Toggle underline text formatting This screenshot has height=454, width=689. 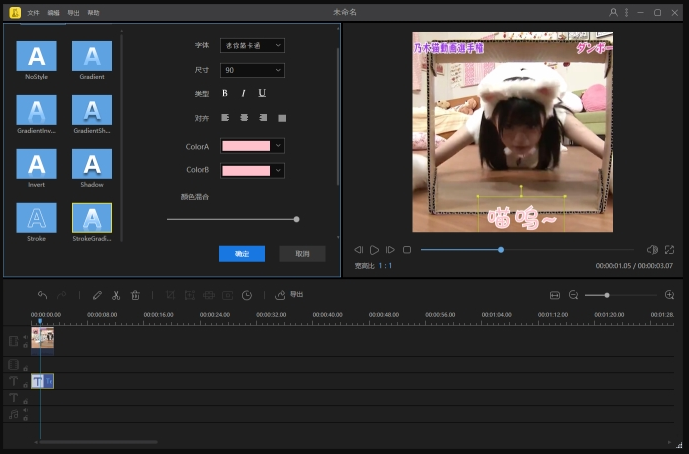[x=262, y=93]
